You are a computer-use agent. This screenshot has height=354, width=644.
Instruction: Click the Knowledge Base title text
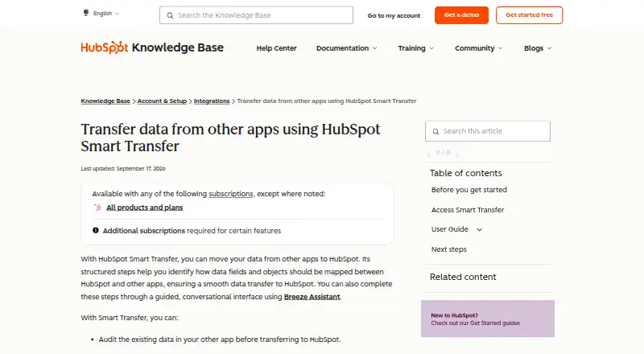178,47
